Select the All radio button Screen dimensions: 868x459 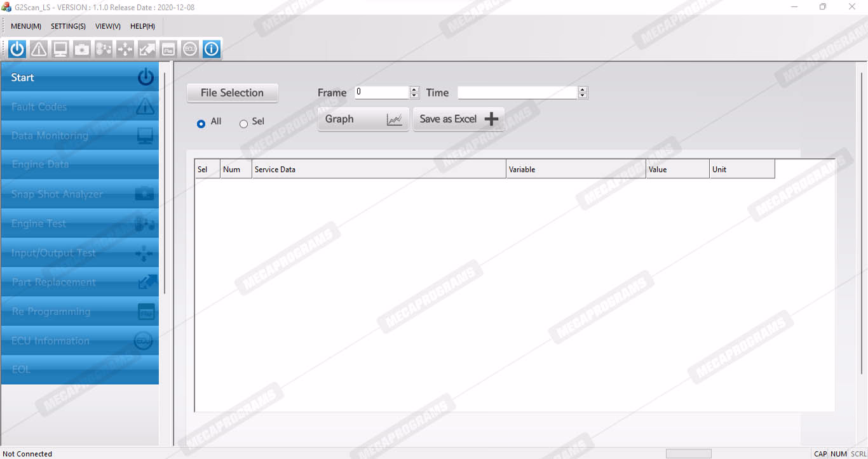coord(201,124)
